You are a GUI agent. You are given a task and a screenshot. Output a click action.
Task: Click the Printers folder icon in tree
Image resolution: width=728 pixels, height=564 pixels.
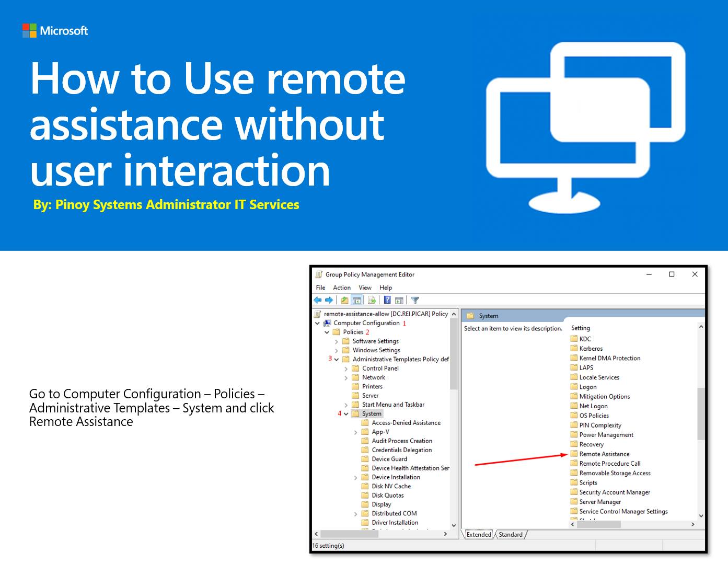(355, 386)
